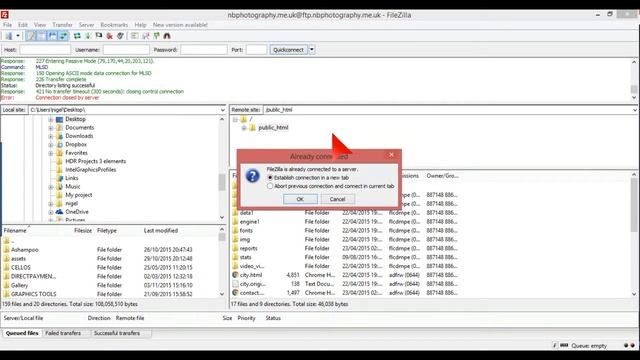Switch to Failed transfers tab
The image size is (640, 360).
(63, 333)
